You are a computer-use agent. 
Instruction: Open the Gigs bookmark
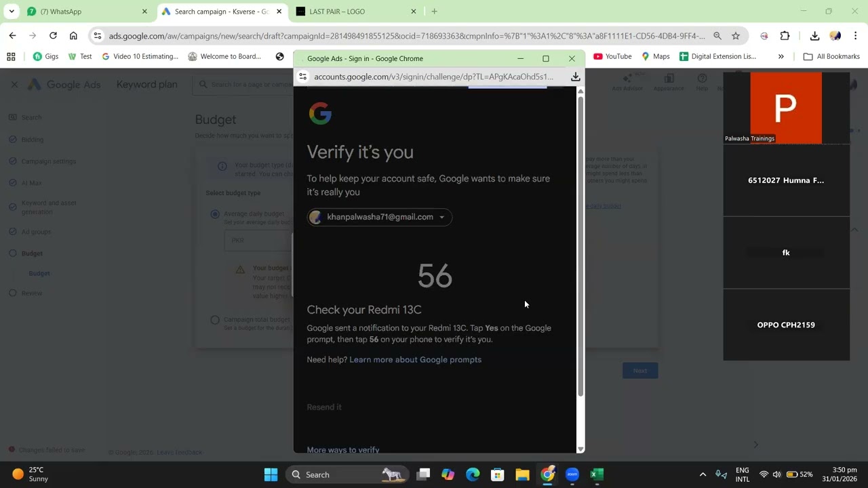click(45, 56)
